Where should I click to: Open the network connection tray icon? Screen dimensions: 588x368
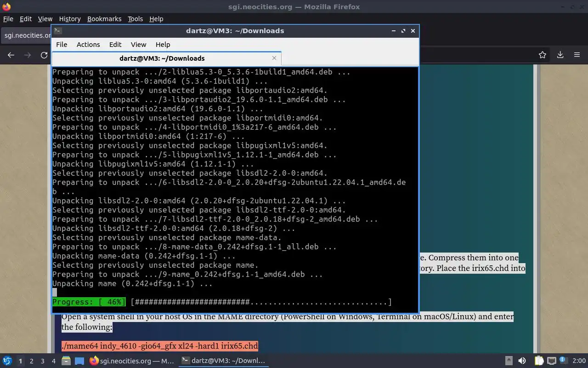552,361
